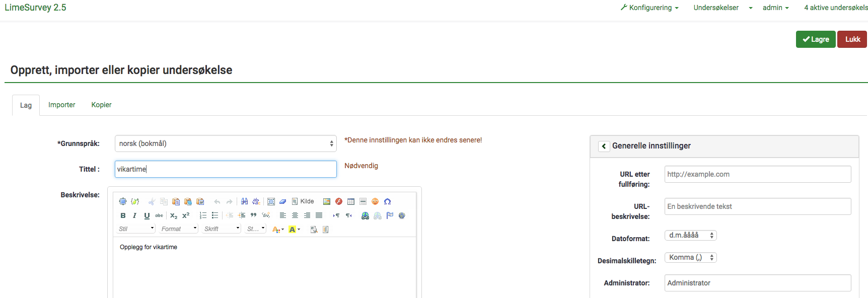Image resolution: width=868 pixels, height=298 pixels.
Task: Switch to the Importer tab
Action: point(61,105)
